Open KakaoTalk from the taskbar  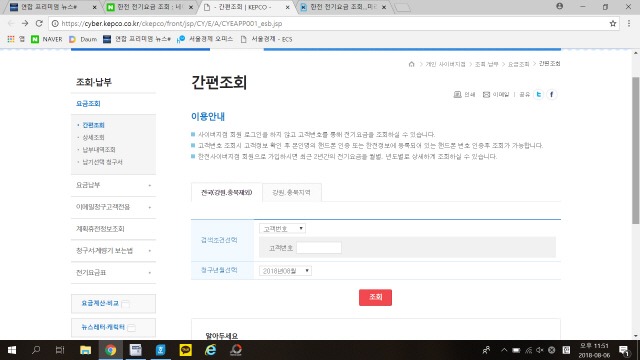point(185,350)
